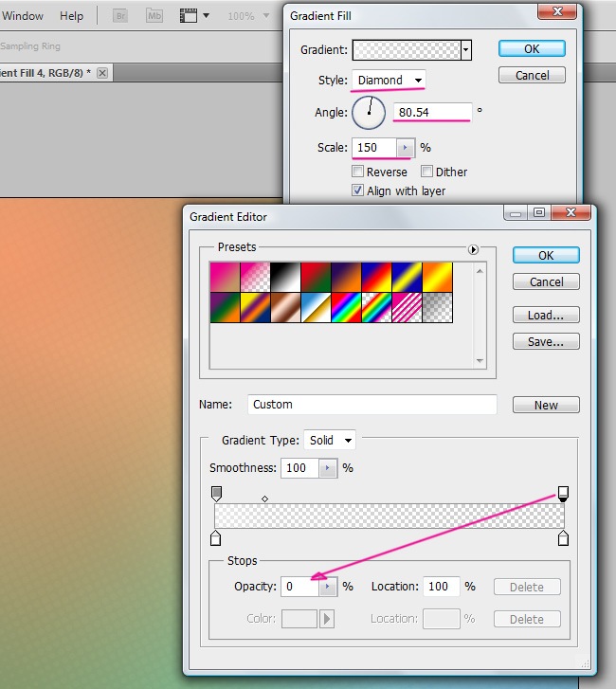Expand the Gradient Type dropdown
Viewport: 616px width, 689px height.
[330, 440]
